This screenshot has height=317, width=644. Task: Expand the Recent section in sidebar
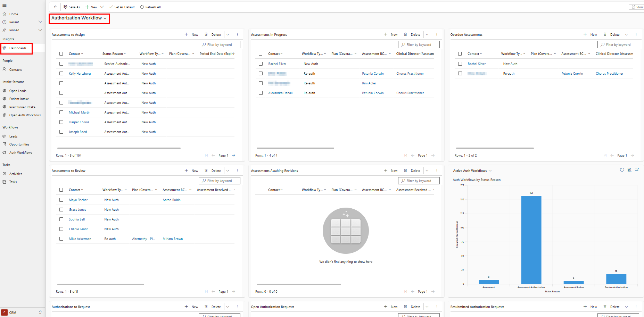coord(40,22)
